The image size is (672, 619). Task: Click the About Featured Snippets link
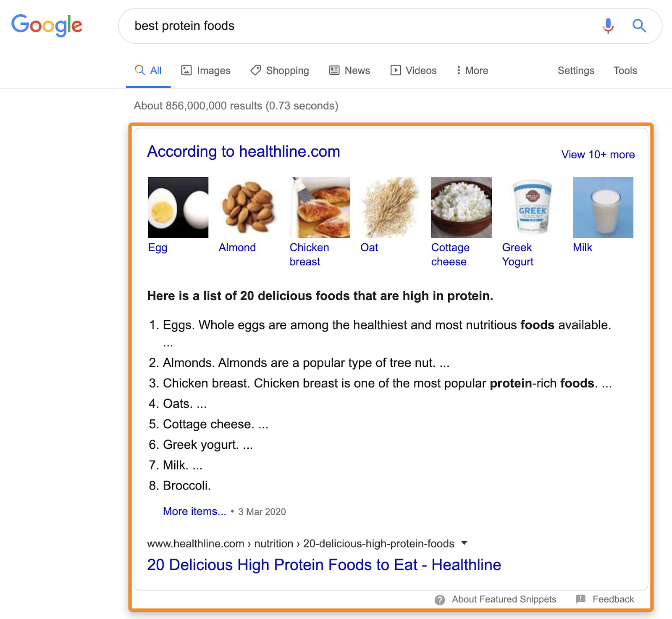point(503,600)
